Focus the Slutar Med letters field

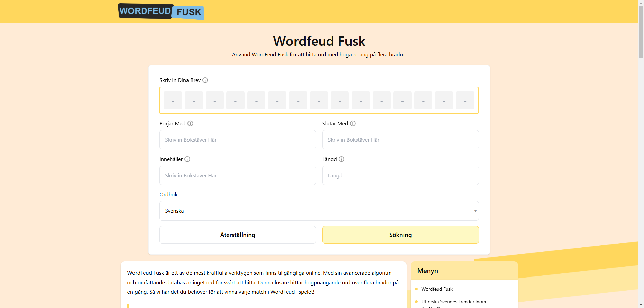pyautogui.click(x=400, y=140)
